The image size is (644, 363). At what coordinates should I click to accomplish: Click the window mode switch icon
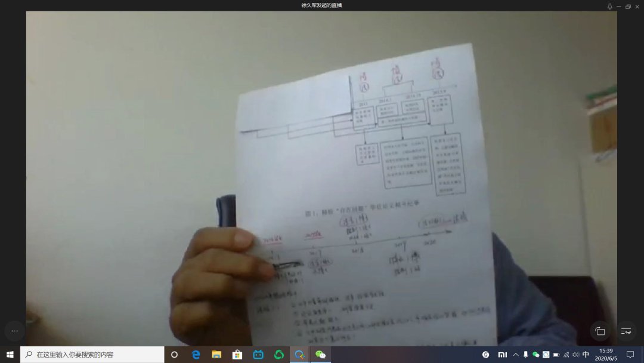[x=600, y=331]
